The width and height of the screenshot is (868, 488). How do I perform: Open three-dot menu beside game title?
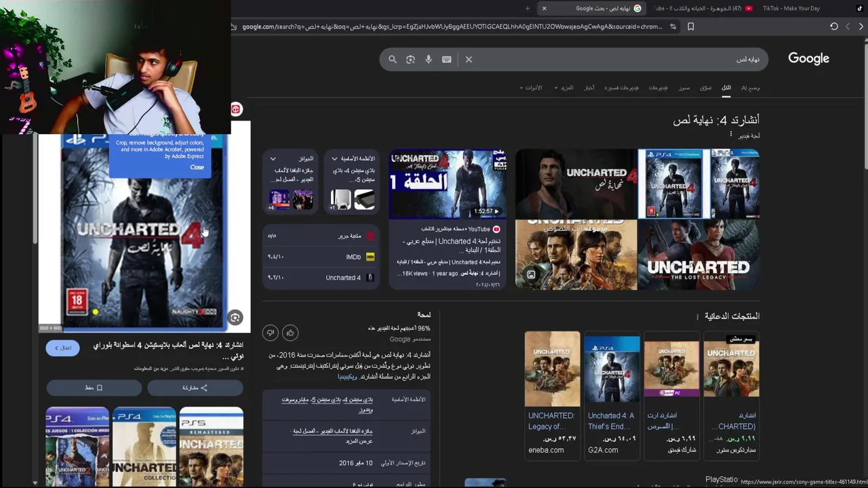point(730,135)
